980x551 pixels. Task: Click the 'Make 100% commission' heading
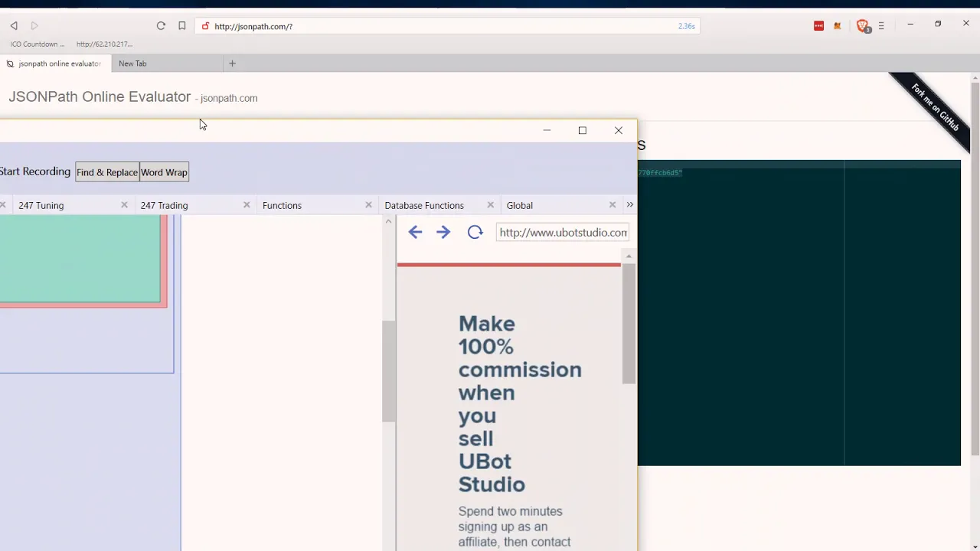(x=520, y=404)
